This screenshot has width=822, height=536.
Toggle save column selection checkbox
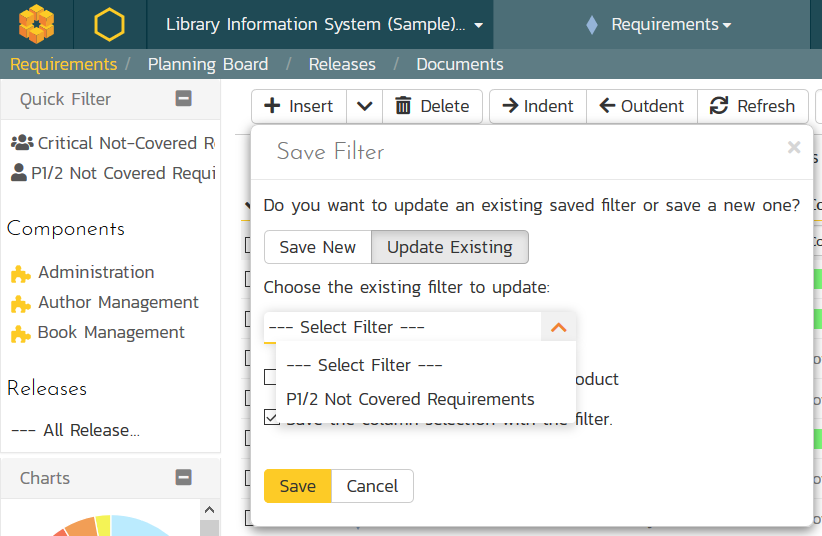271,418
